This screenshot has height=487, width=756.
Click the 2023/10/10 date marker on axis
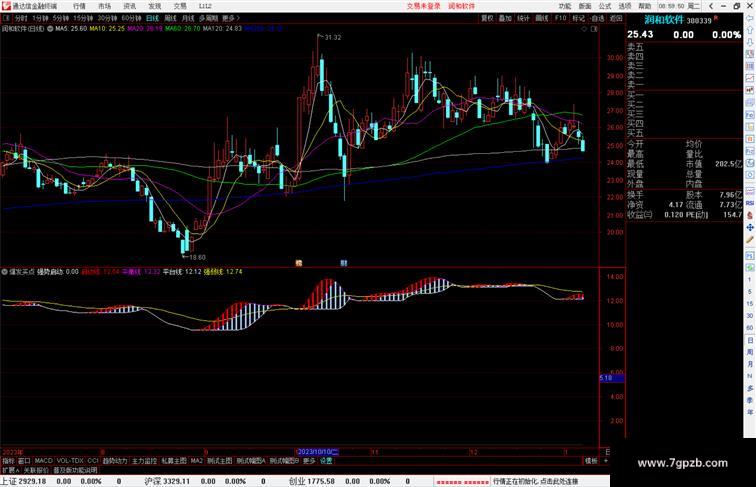pyautogui.click(x=318, y=452)
